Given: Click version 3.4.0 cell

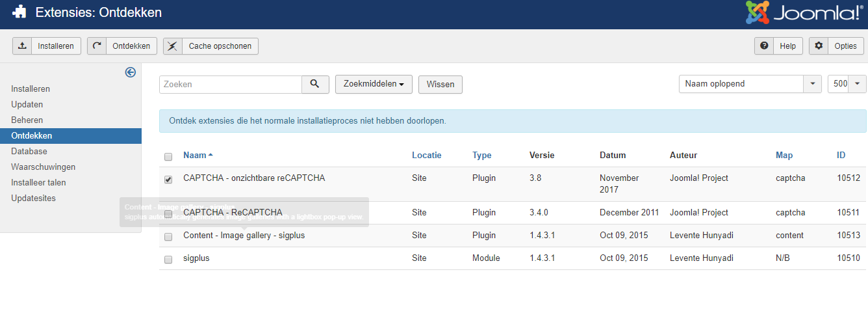Looking at the screenshot, I should [539, 213].
